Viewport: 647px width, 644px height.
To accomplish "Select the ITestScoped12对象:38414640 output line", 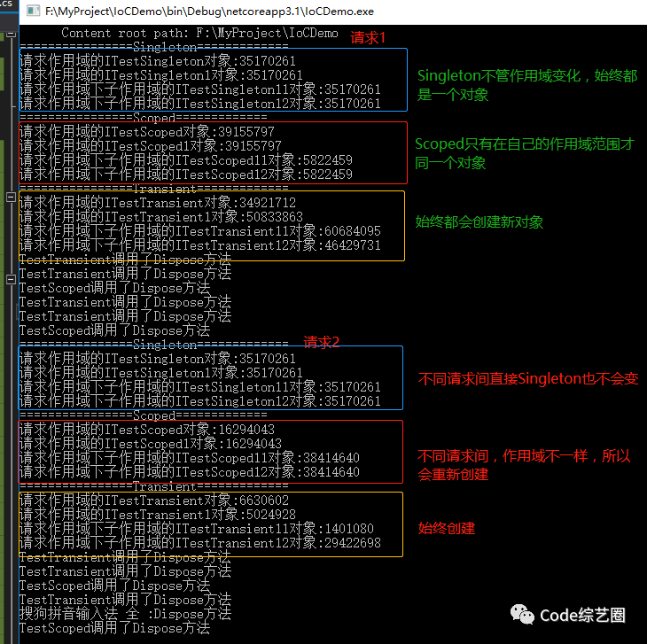I will pos(190,471).
